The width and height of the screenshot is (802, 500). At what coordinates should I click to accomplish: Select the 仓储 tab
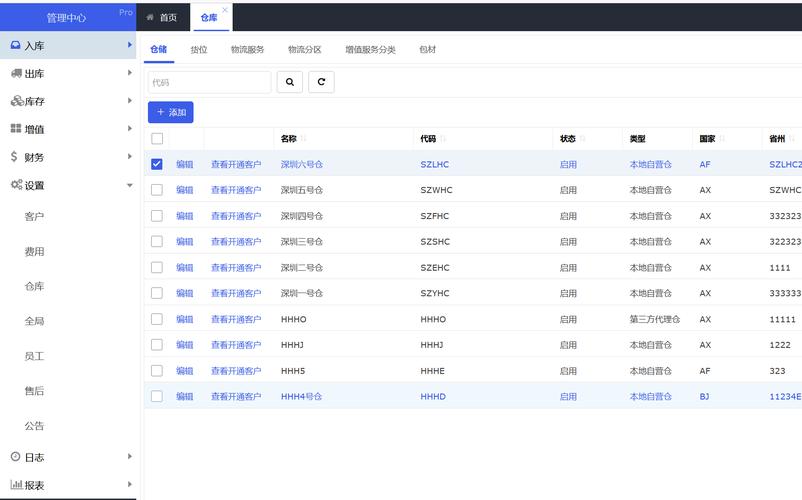(x=159, y=50)
